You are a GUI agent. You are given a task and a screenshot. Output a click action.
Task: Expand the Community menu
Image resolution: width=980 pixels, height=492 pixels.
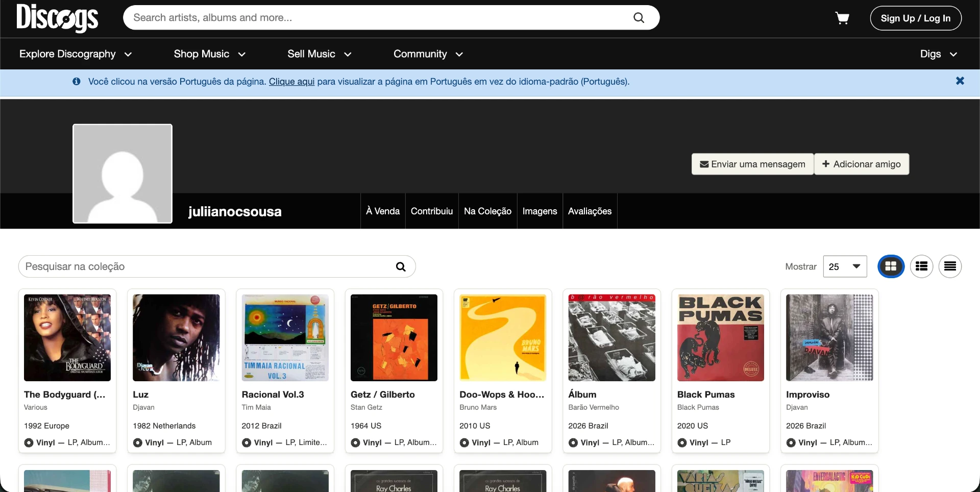(428, 54)
